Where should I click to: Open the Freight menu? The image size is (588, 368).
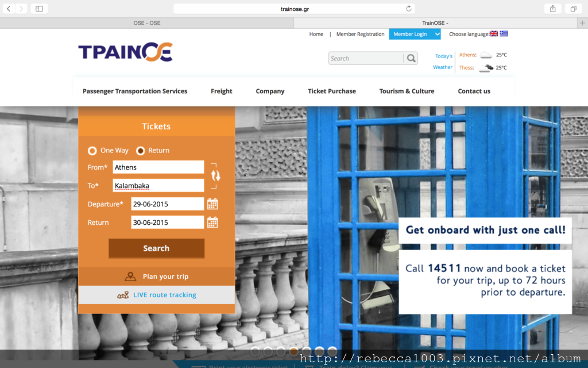pos(221,91)
